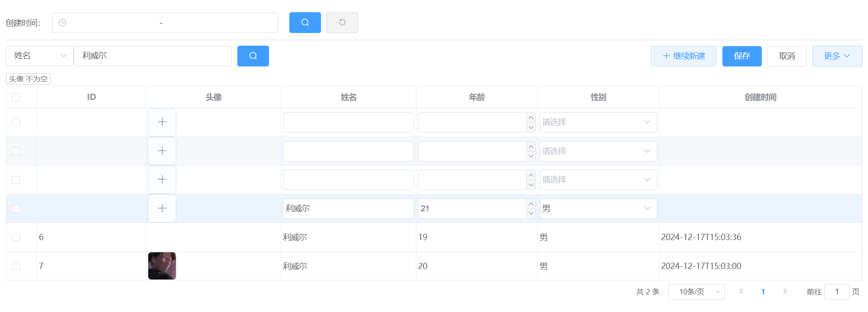The height and width of the screenshot is (312, 868).
Task: Click the 保存 save button
Action: pos(742,56)
